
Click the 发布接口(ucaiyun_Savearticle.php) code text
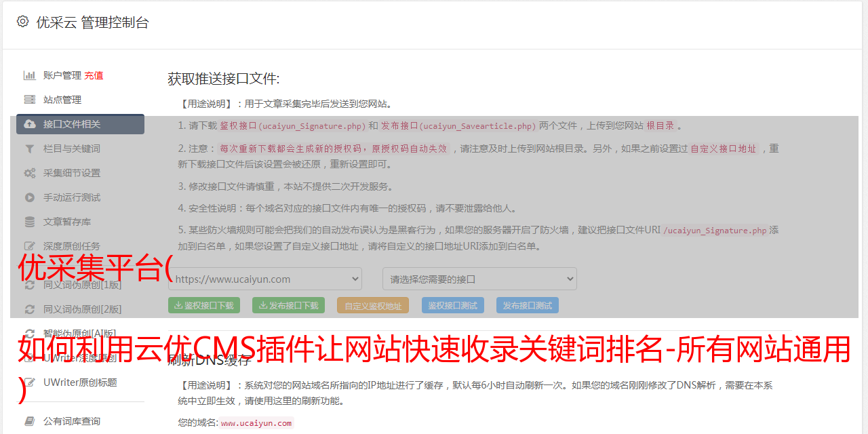458,125
